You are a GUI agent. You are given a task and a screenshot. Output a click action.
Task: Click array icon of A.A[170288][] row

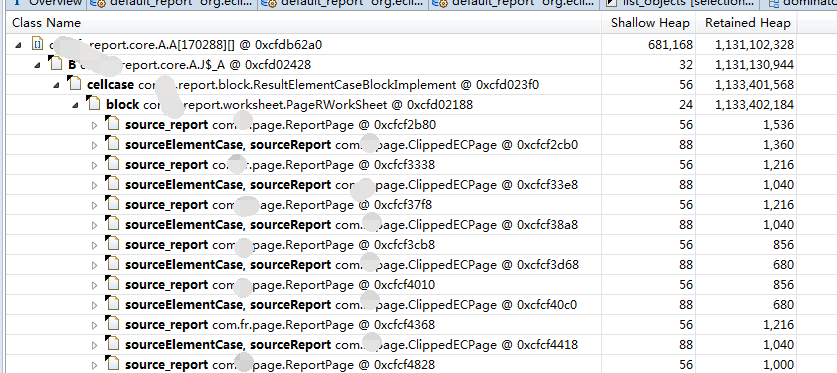tap(36, 44)
